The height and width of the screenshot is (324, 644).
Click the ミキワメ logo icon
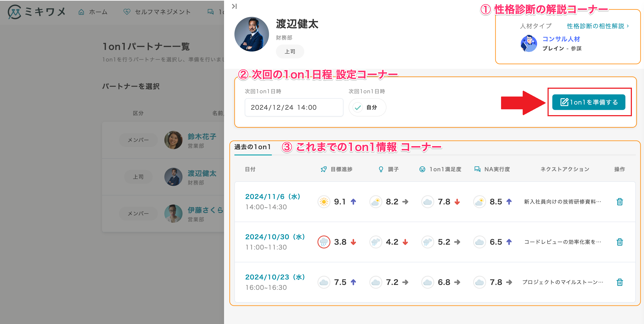[x=14, y=12]
